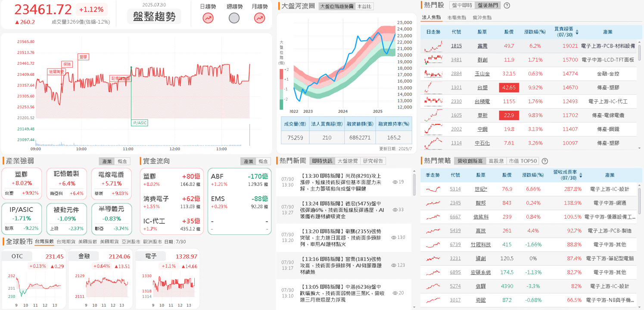Open the 大盤速覽 news tab
Viewport: 644px width, 310px height.
click(x=347, y=161)
